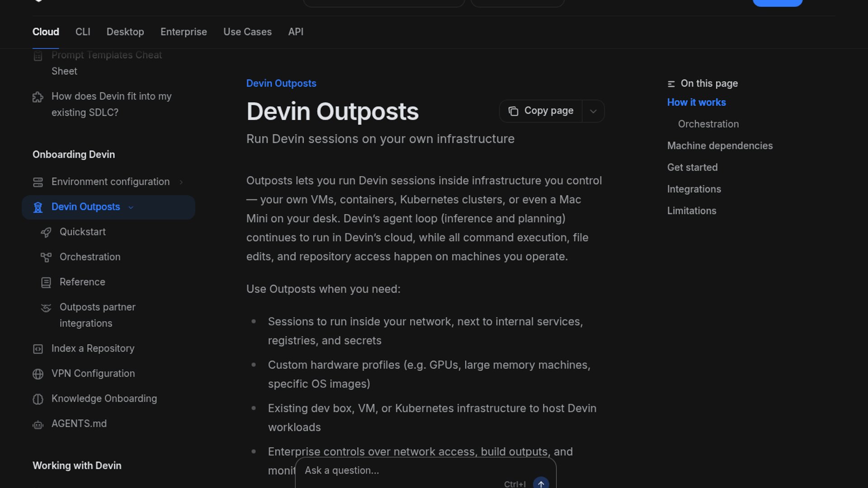The image size is (868, 488).
Task: Jump to How it works section
Action: coord(696,103)
